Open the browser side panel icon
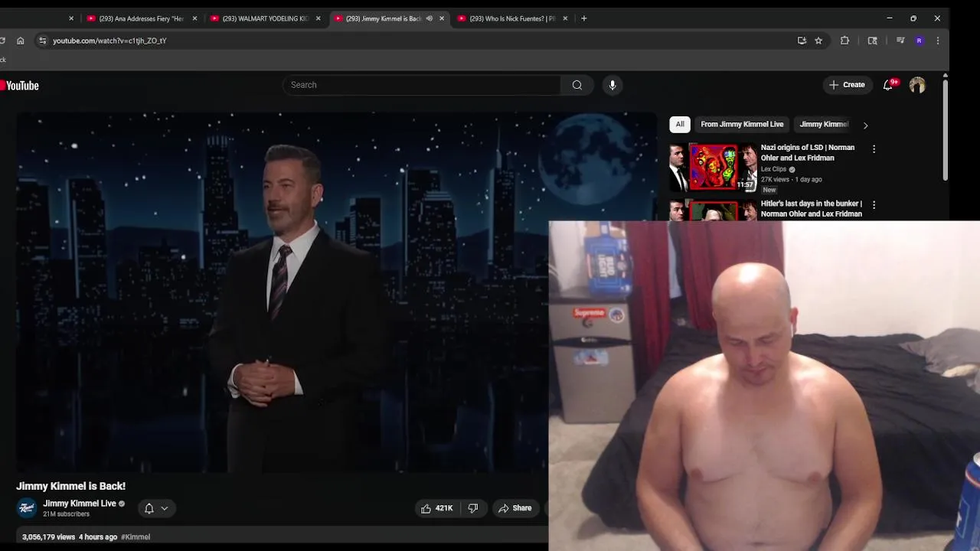Image resolution: width=980 pixels, height=551 pixels. (873, 41)
